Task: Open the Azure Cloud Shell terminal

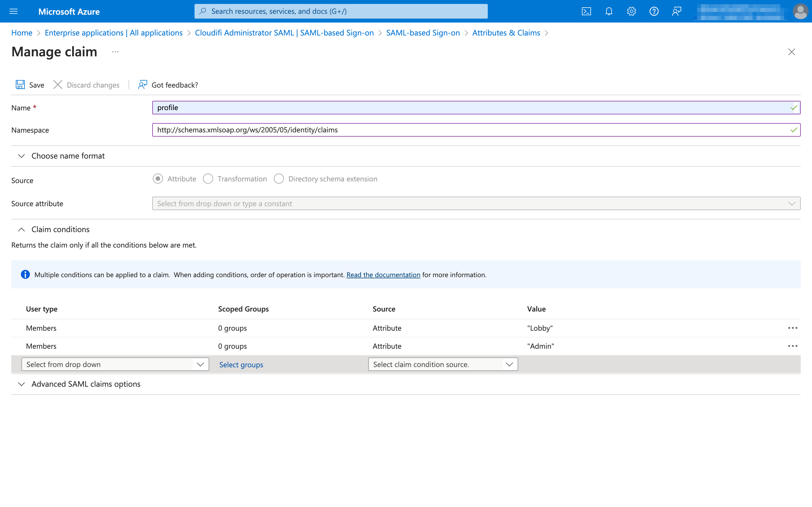Action: point(586,11)
